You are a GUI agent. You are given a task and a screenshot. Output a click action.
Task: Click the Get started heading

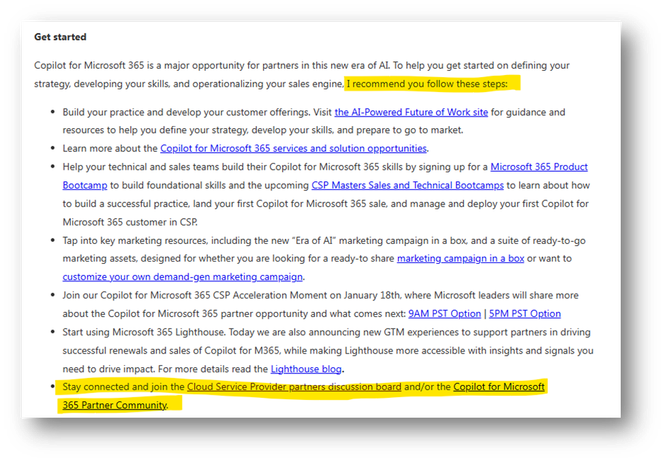(x=60, y=37)
